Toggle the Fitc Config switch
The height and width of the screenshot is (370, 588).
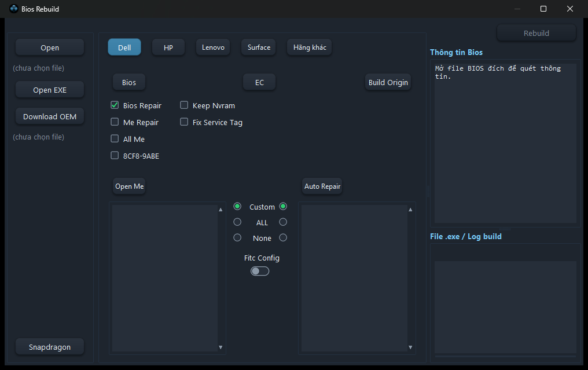coord(260,271)
